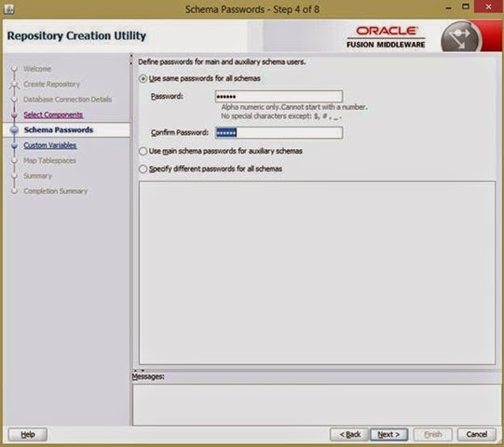Click the empty schema table panel
Viewport: 504px width, 447px height.
pyautogui.click(x=317, y=273)
